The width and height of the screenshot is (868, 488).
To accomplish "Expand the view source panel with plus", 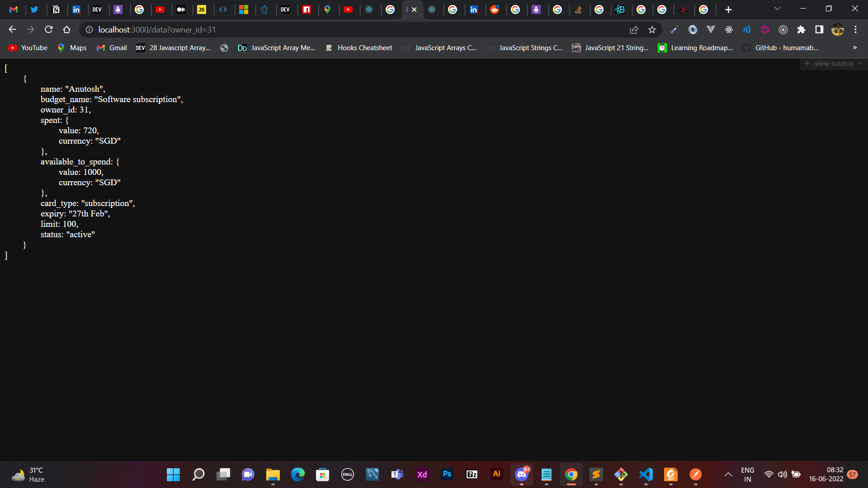I will tap(808, 64).
